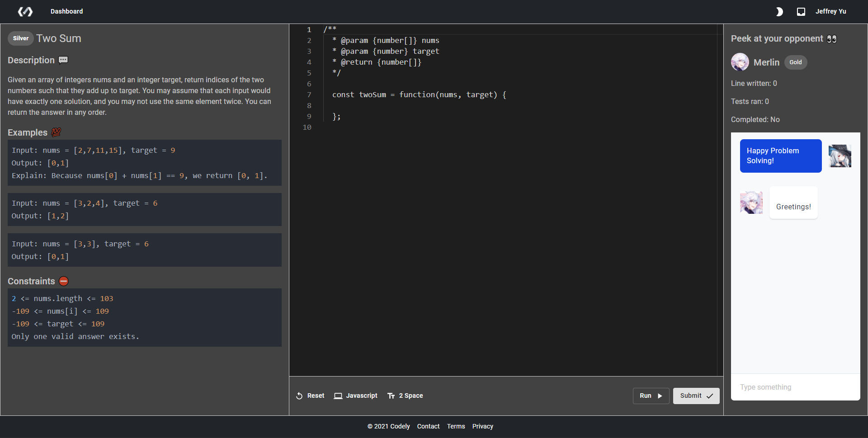Viewport: 868px width, 438px height.
Task: Run the code
Action: [651, 396]
